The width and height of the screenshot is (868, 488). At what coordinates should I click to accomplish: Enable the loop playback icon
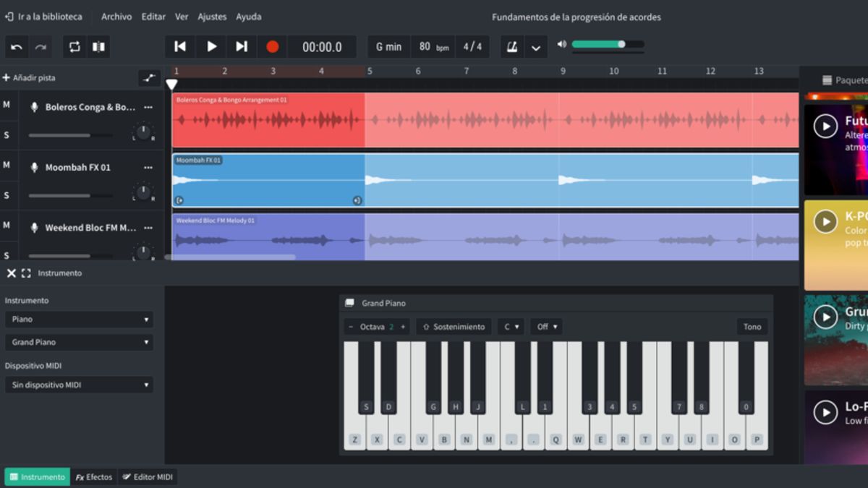[72, 46]
